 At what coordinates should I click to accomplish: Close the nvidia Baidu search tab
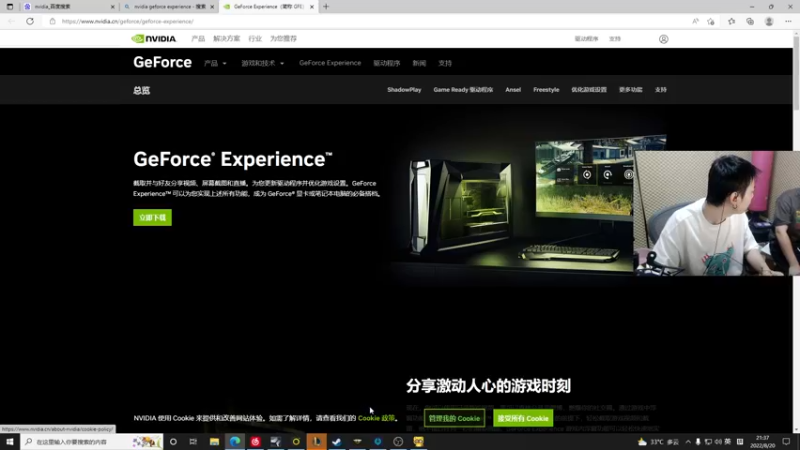(113, 7)
